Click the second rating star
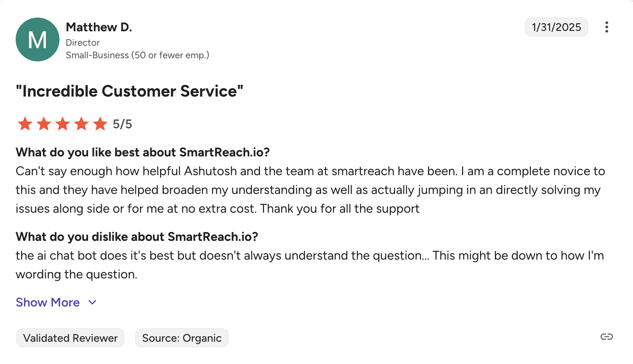Image resolution: width=633 pixels, height=364 pixels. click(44, 124)
